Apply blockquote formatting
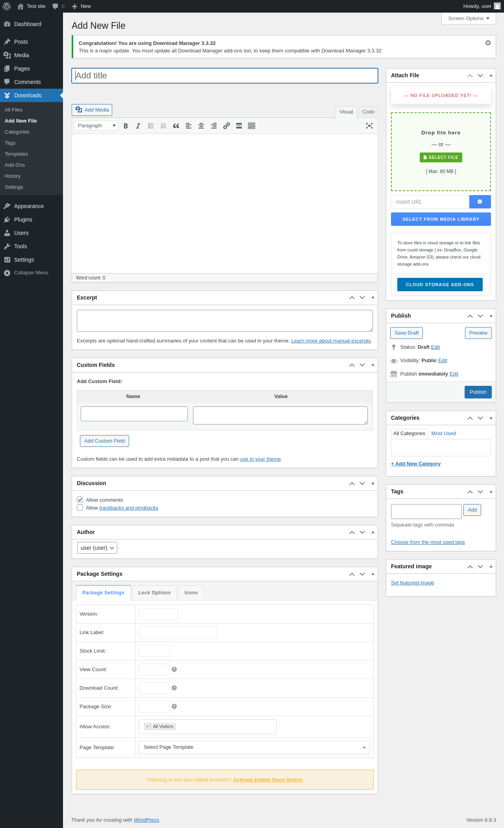This screenshot has height=828, width=504. point(176,126)
